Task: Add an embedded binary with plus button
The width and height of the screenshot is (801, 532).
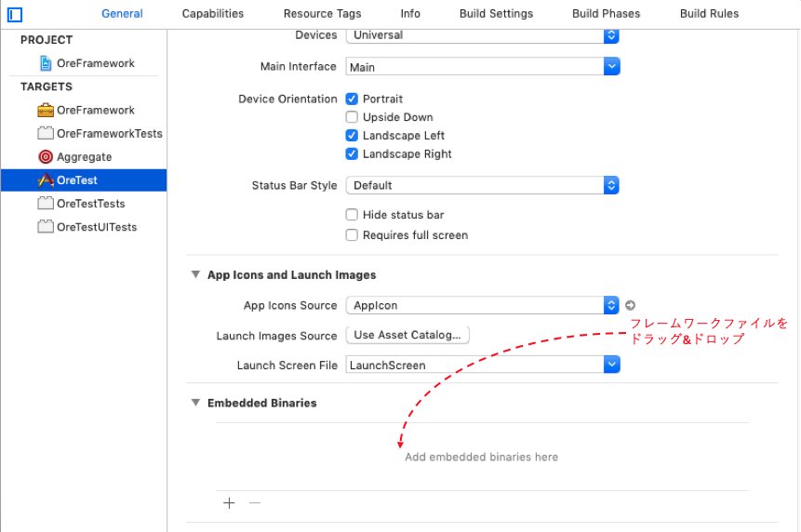Action: tap(229, 503)
